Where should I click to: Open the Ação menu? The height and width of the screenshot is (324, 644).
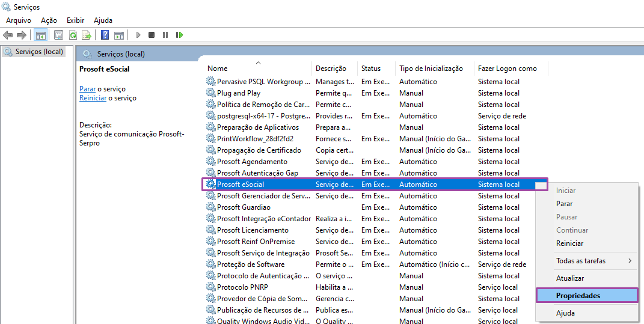[49, 20]
